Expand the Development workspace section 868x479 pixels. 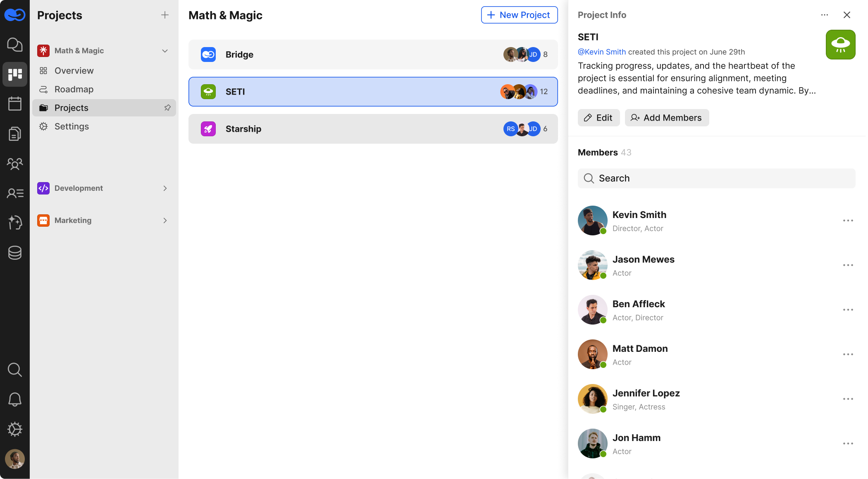click(165, 188)
